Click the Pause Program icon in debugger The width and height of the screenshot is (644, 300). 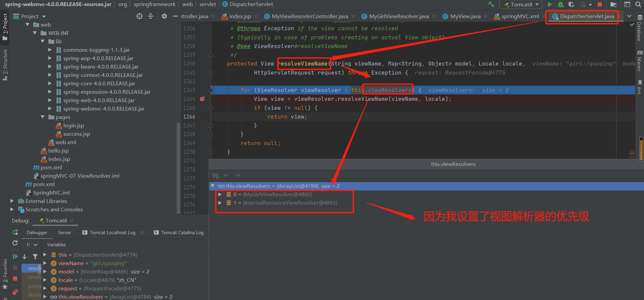click(x=15, y=267)
